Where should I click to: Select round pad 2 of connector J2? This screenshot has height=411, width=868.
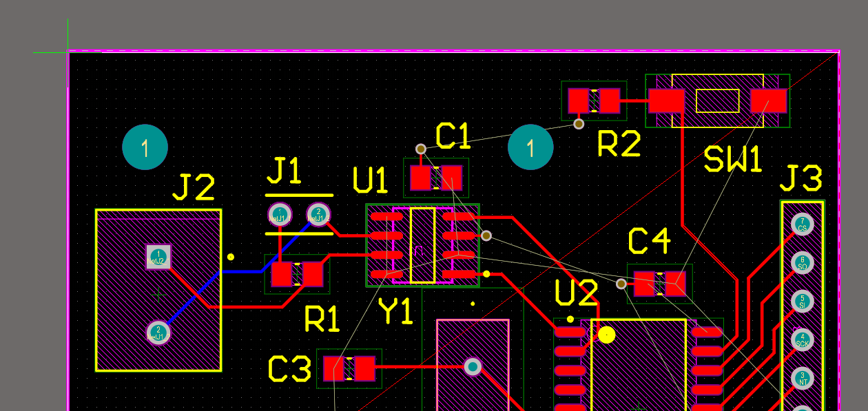(x=158, y=333)
